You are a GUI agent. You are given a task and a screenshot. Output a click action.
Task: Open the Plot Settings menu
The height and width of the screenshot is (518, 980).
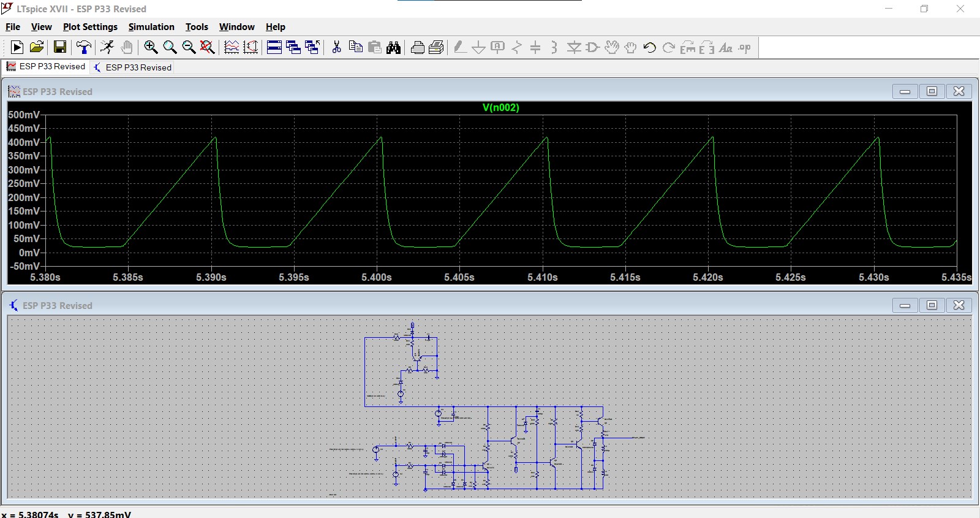coord(90,27)
